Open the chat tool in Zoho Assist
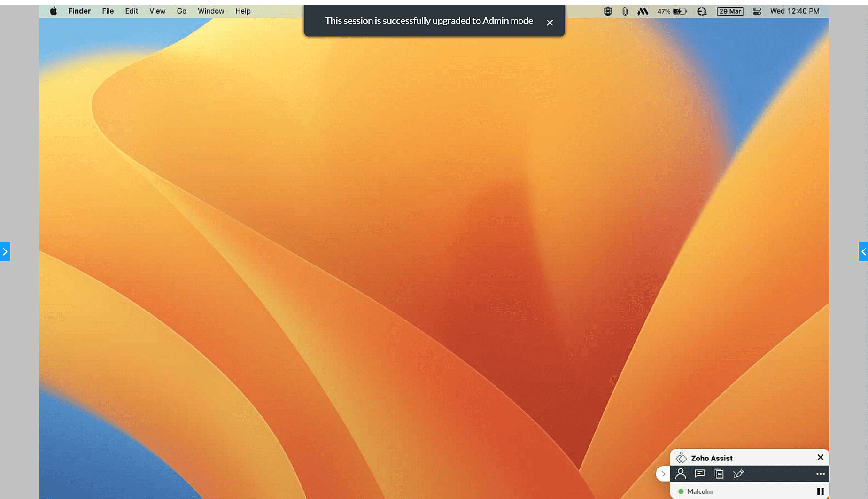 click(699, 474)
